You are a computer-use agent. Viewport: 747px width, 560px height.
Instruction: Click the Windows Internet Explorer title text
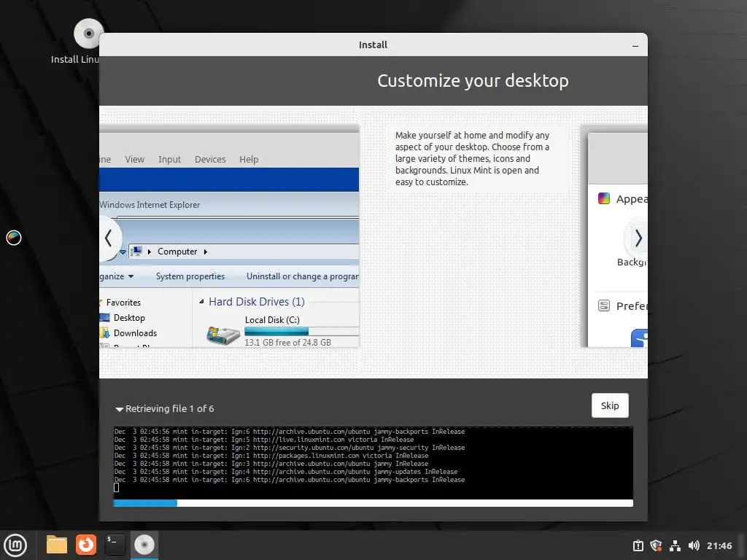[x=150, y=205]
